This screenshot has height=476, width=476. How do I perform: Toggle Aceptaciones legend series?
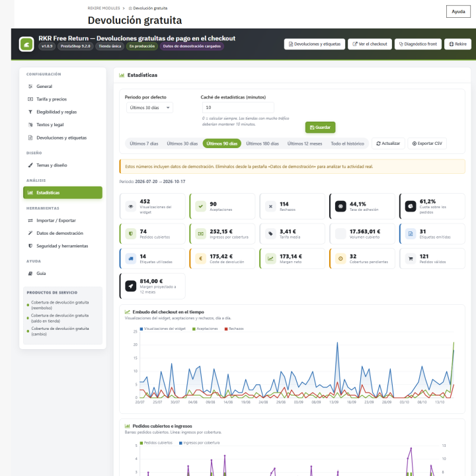click(x=205, y=329)
